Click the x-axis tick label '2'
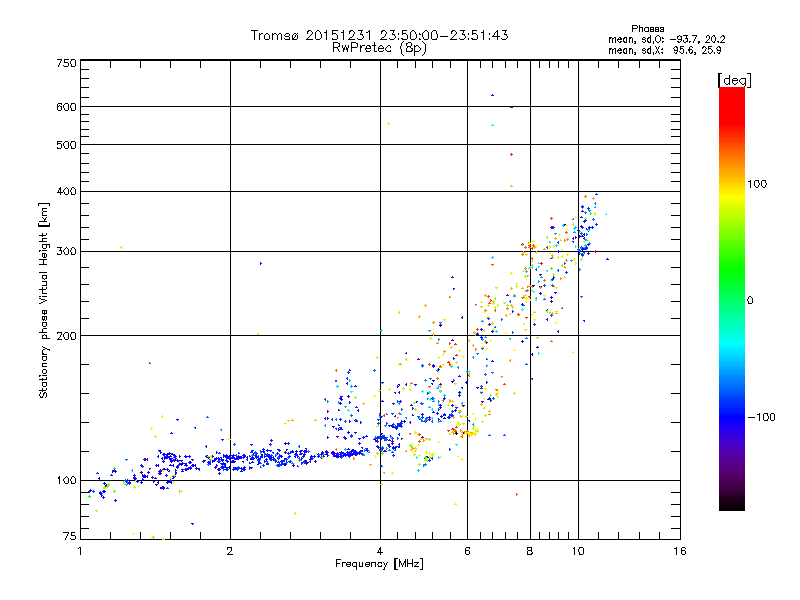 point(230,551)
